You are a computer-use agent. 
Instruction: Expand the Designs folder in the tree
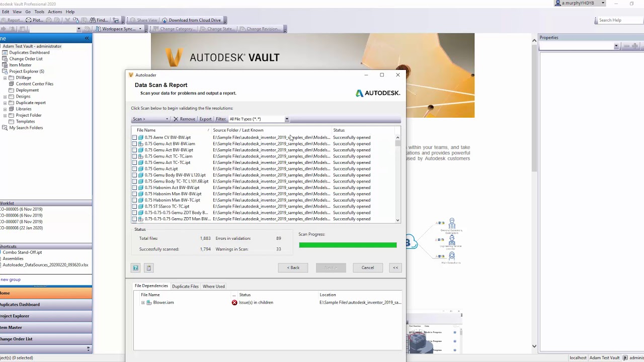pos(5,97)
